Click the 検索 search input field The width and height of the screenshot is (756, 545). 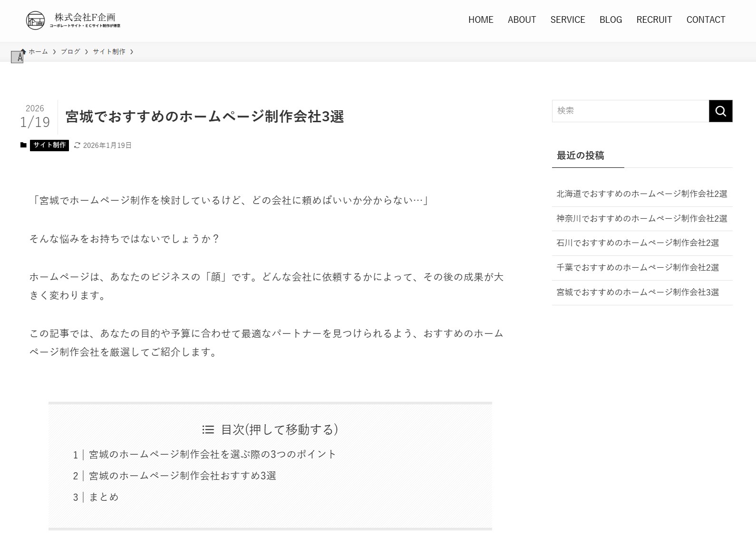pyautogui.click(x=630, y=111)
